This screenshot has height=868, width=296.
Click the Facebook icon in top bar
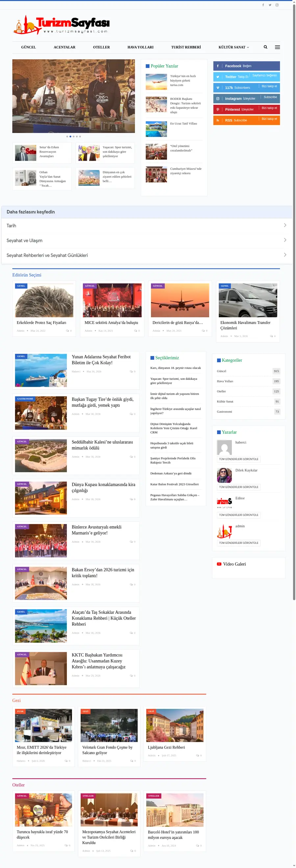[x=263, y=5]
